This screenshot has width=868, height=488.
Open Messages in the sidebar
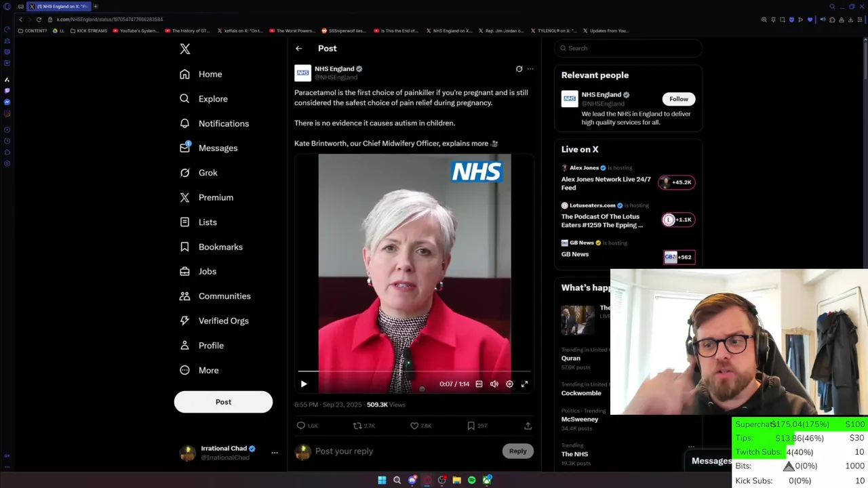[x=208, y=148]
